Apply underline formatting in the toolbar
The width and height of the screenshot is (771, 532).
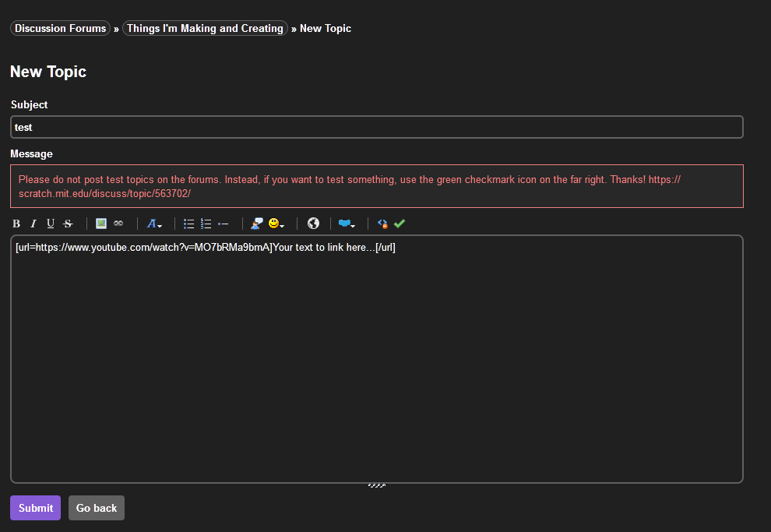point(50,224)
